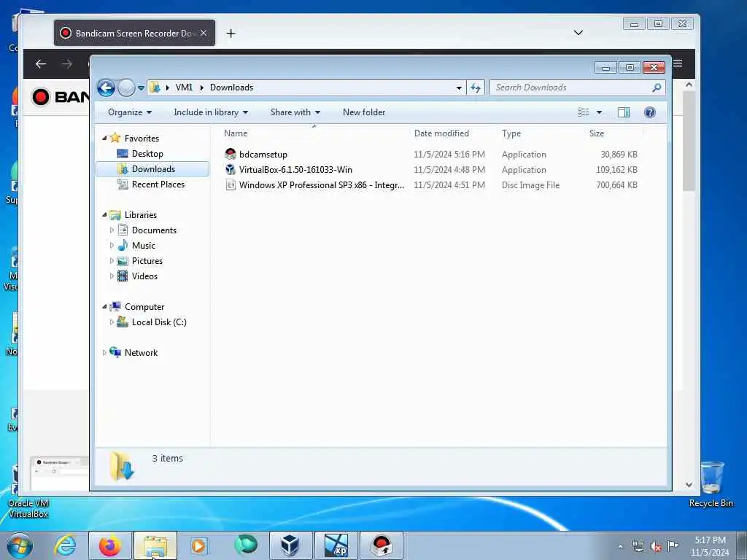Screen dimensions: 747x560
Task: Click VirtualBox-6.1.50-161033-Win file name
Action: [295, 169]
